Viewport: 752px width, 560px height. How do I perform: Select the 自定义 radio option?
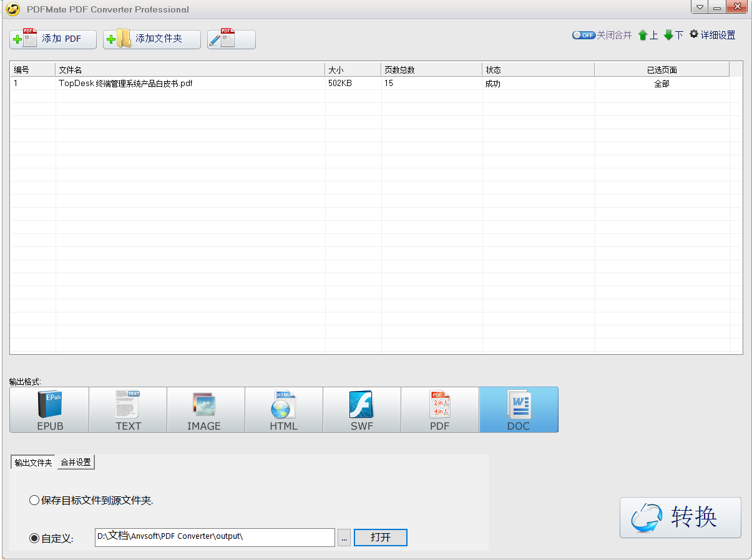click(x=51, y=538)
